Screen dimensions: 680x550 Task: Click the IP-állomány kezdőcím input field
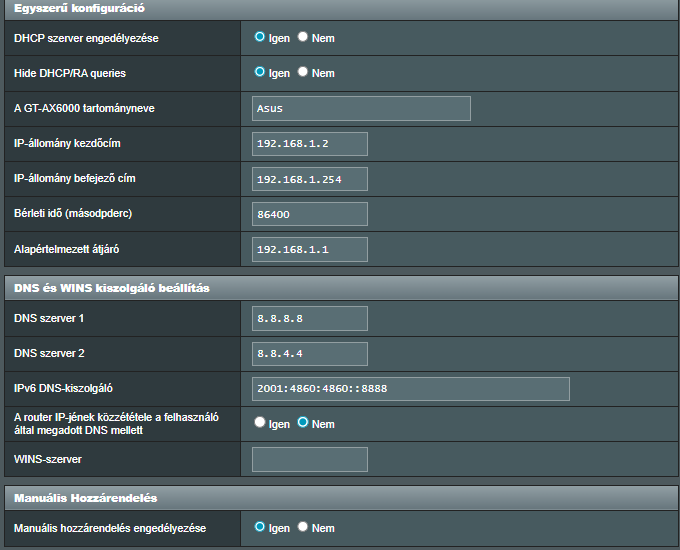pyautogui.click(x=310, y=144)
